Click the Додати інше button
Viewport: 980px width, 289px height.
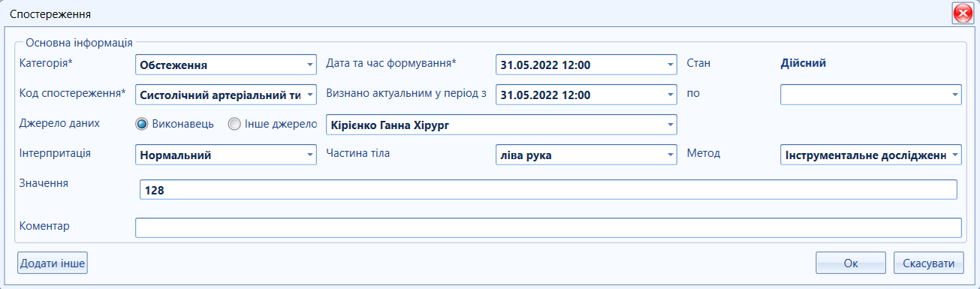pos(53,263)
